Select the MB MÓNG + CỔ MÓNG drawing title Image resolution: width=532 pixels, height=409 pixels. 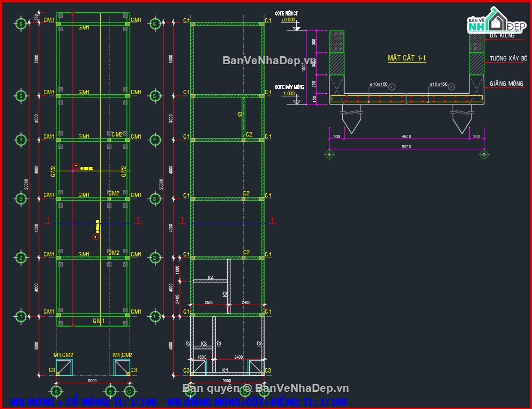click(84, 402)
